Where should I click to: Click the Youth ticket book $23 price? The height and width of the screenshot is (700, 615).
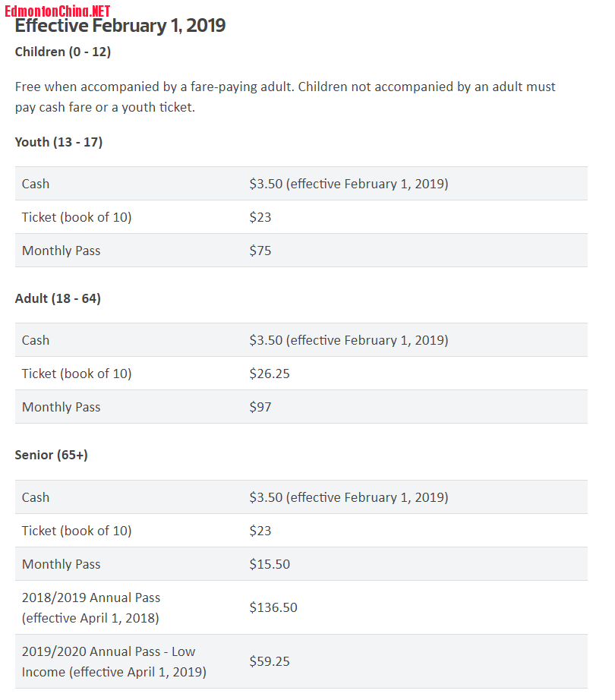click(x=260, y=217)
